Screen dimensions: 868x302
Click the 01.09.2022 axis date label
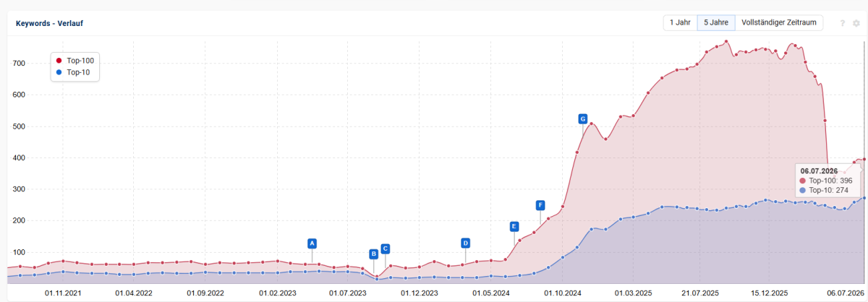205,293
